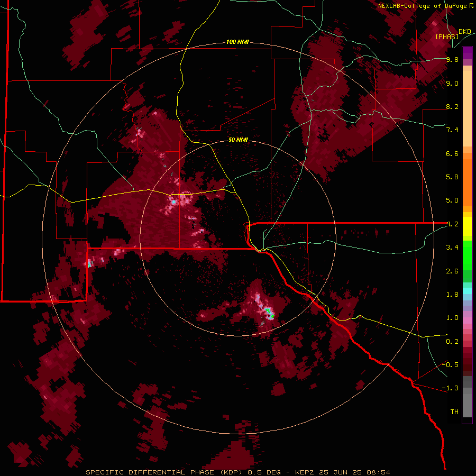Screen dimensions: 476x476
Task: Select the -1.3 scale label
Action: (x=450, y=388)
